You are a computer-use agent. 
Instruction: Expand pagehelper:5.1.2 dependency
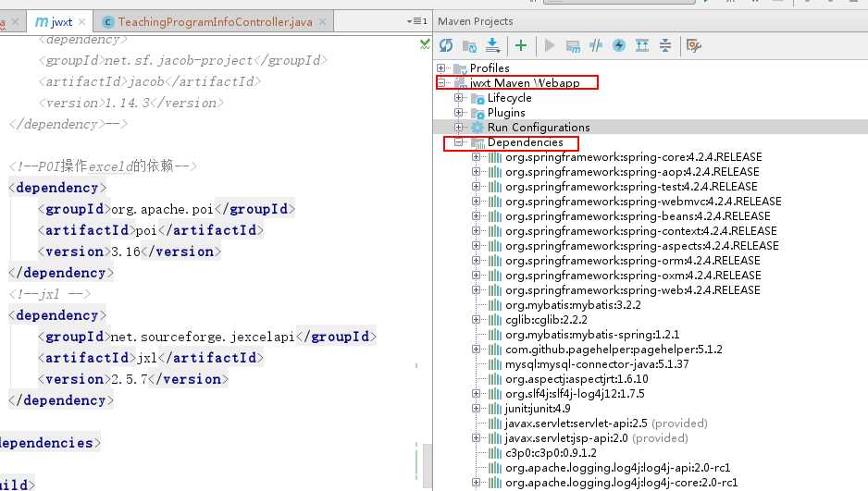pos(476,349)
